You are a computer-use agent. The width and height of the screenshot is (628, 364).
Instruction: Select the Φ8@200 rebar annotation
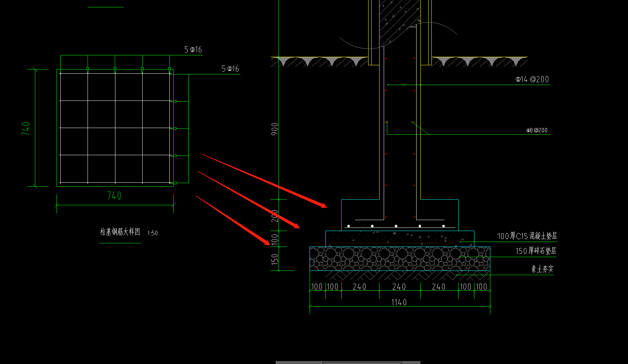[537, 130]
